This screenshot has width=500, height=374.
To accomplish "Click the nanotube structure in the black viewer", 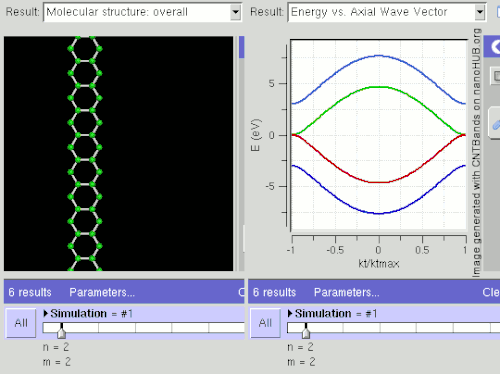I will 85,153.
